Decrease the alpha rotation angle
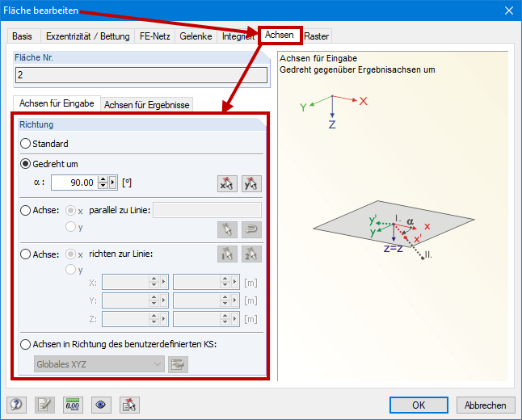 (103, 186)
